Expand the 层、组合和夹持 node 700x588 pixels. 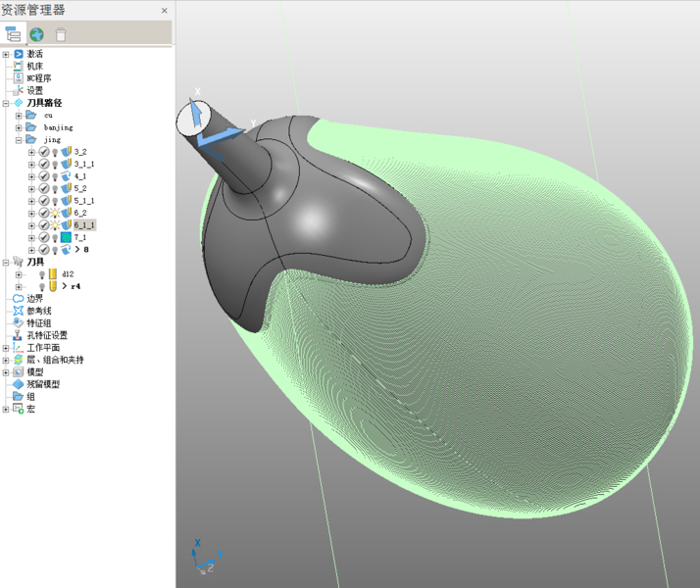coord(6,360)
